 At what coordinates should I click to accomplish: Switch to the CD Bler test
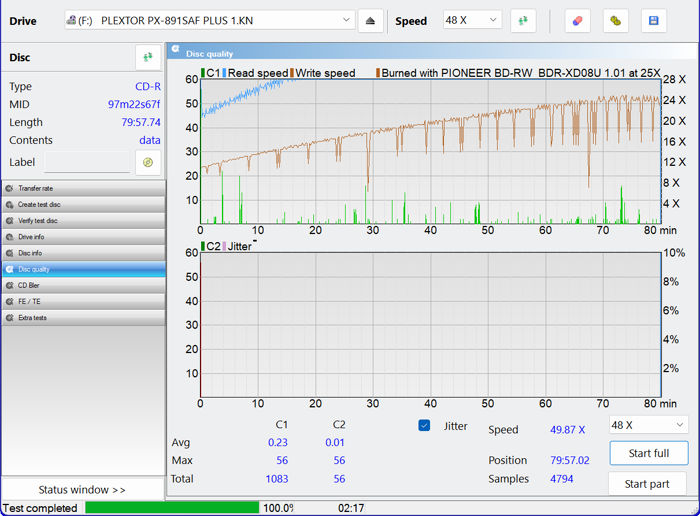coord(83,285)
